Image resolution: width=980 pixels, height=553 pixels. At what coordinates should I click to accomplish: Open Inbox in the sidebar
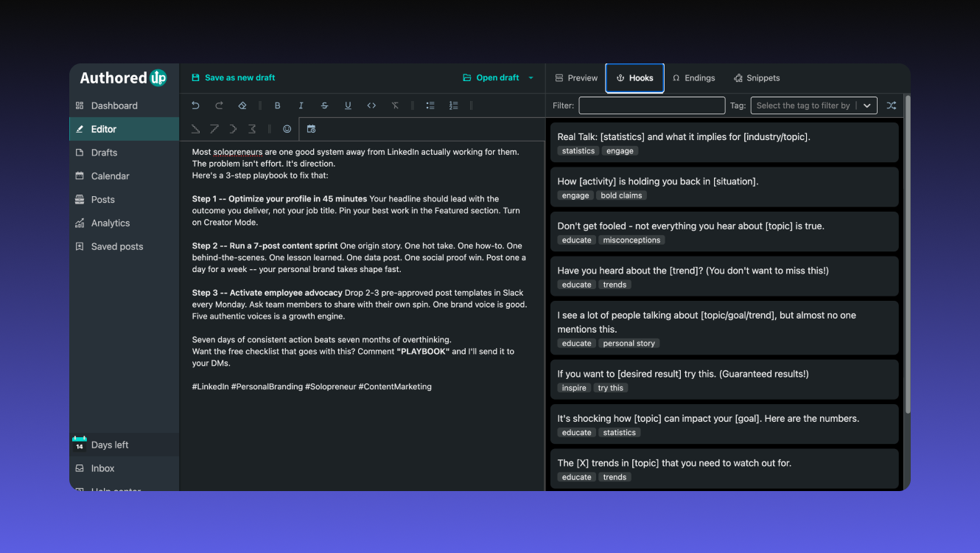tap(124, 468)
